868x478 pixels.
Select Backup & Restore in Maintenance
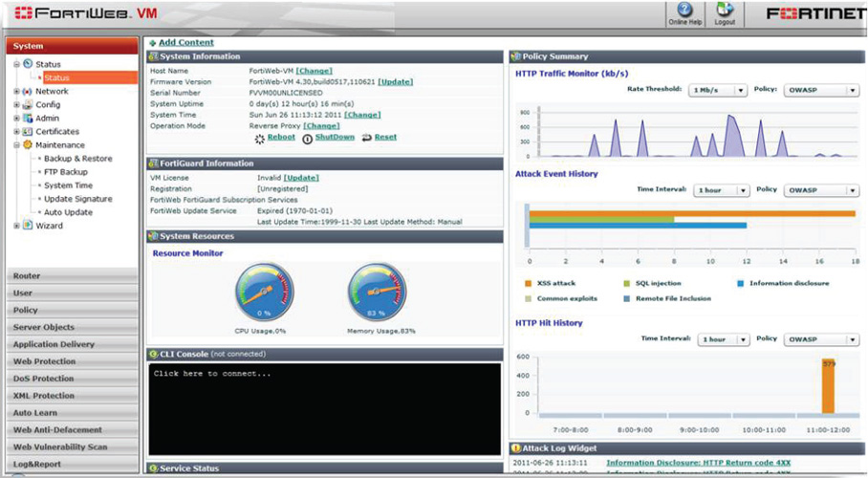[x=78, y=159]
